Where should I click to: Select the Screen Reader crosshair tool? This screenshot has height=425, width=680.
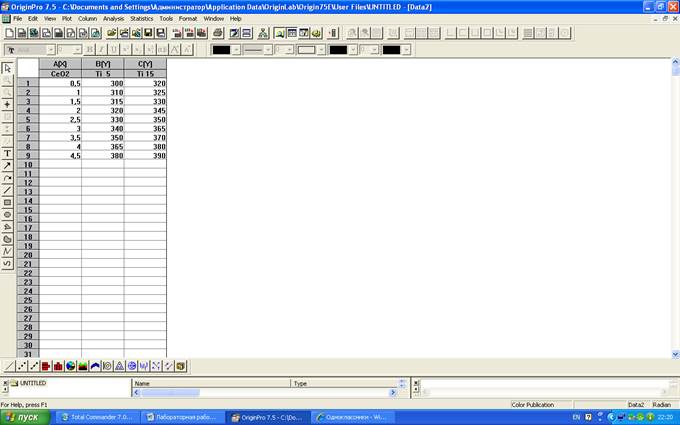click(x=7, y=105)
